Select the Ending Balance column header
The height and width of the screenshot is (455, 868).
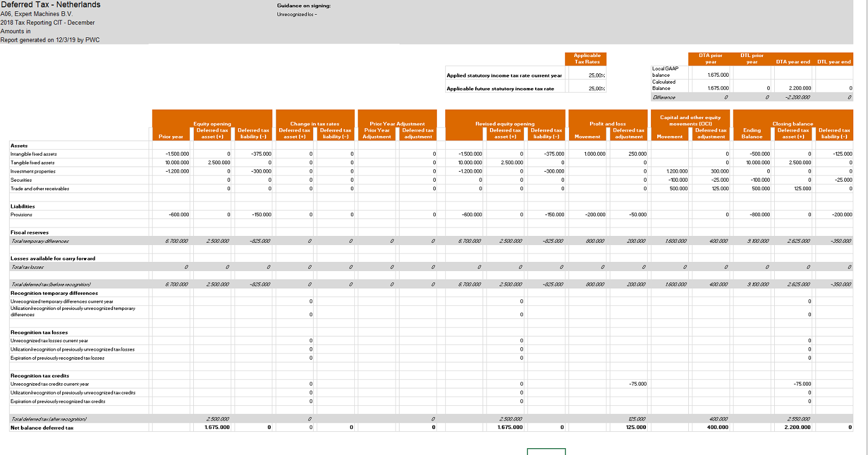pyautogui.click(x=752, y=133)
